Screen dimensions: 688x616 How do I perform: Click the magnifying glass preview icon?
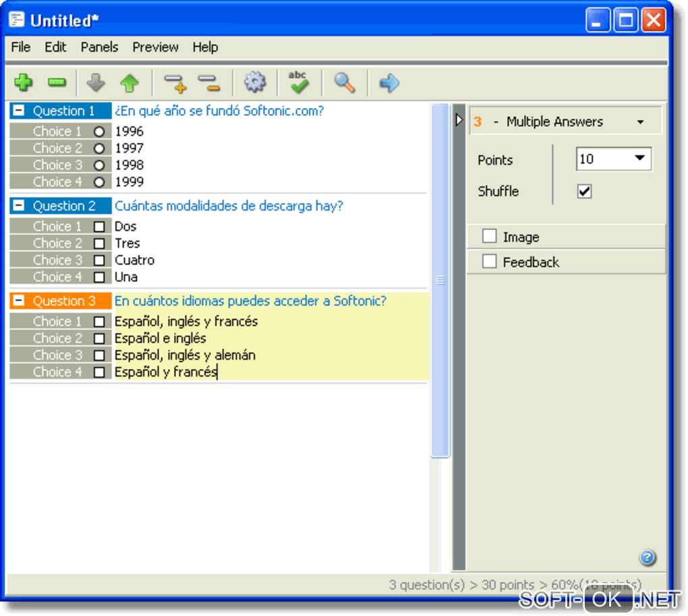point(345,82)
